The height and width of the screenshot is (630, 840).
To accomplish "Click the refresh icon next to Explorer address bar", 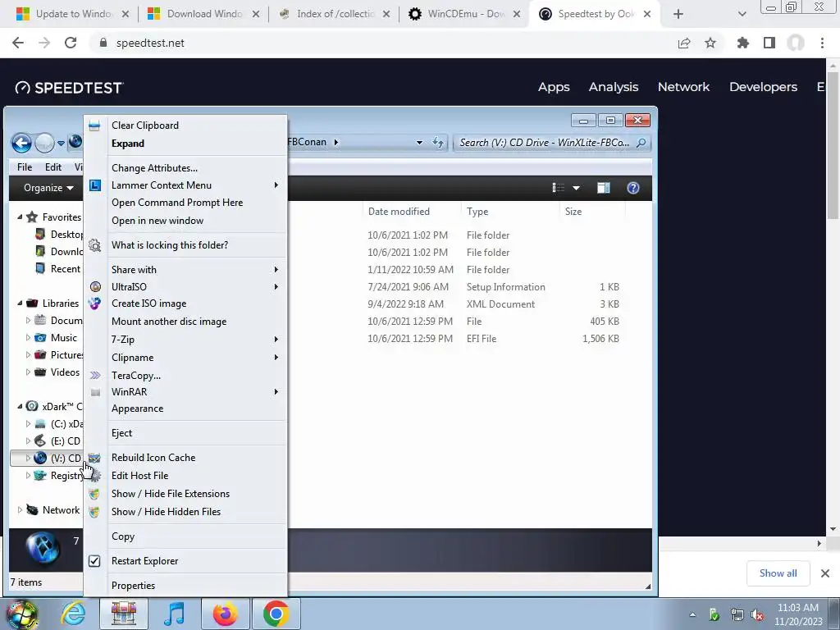I will click(438, 143).
